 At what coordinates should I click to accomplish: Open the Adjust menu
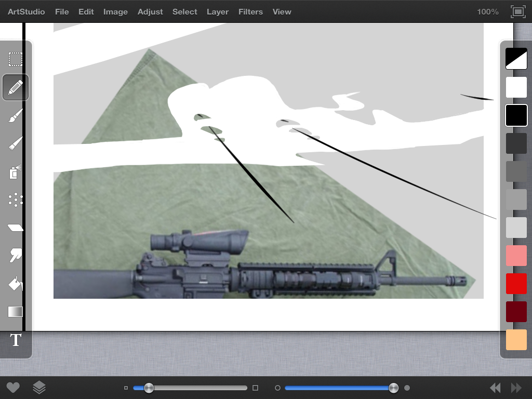coord(150,12)
